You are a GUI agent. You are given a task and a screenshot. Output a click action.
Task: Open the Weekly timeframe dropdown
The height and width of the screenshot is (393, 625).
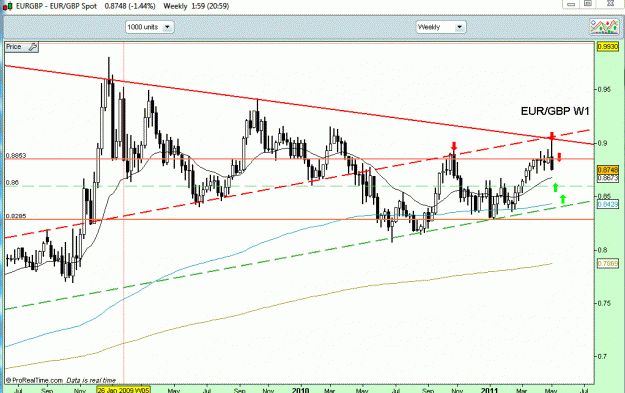(x=441, y=27)
